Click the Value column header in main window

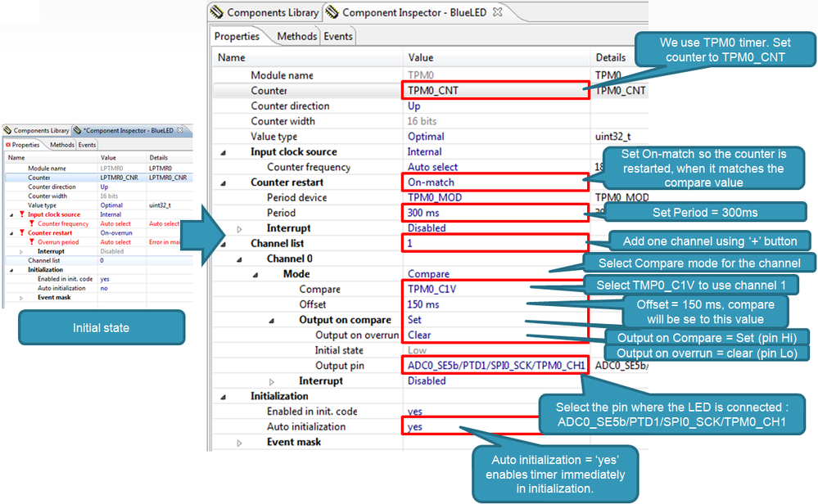(421, 57)
